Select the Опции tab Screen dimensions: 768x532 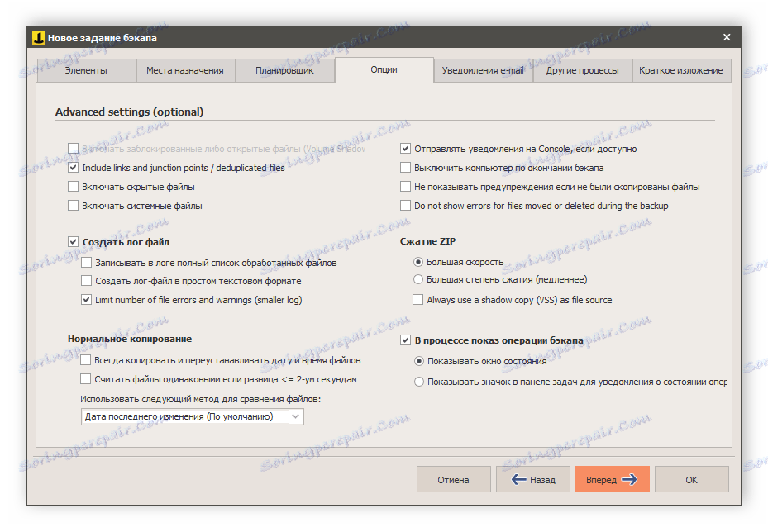click(x=384, y=69)
